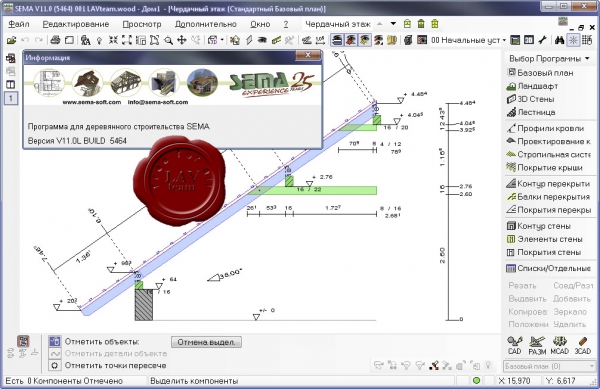Click the binoculars search icon
Viewport: 600px width, 389px height.
pyautogui.click(x=559, y=40)
